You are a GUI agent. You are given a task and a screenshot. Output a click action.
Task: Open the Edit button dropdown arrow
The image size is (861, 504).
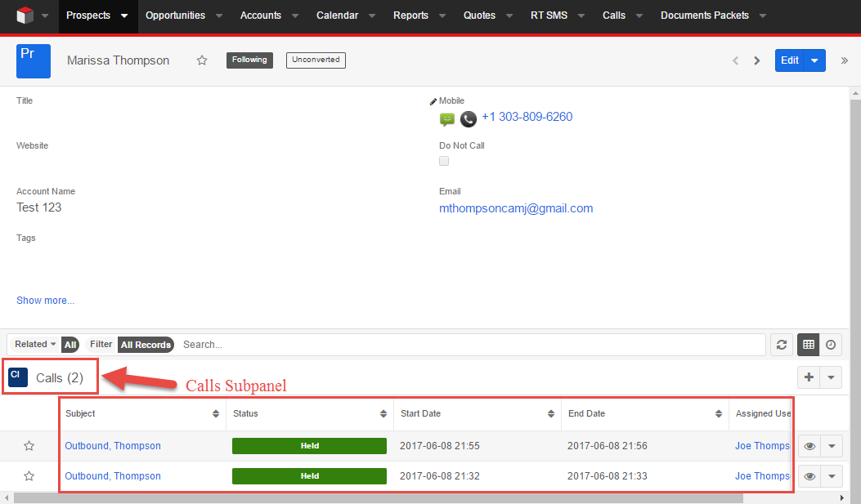click(815, 60)
